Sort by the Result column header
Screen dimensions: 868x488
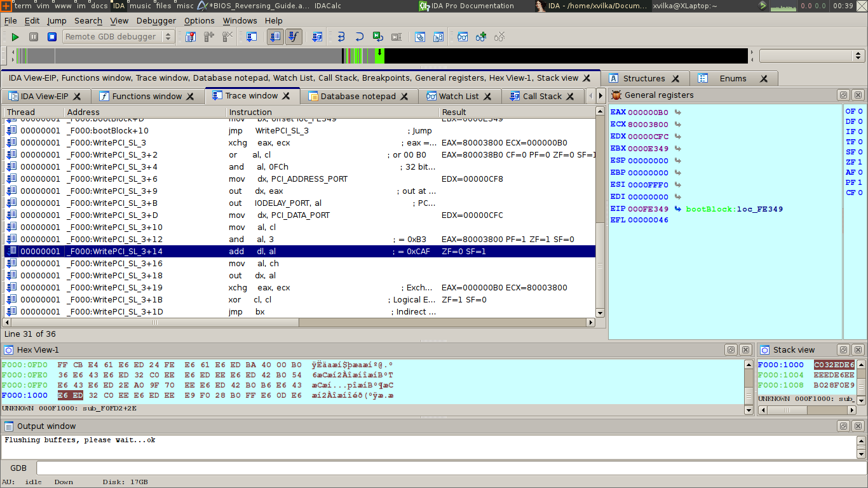[517, 112]
